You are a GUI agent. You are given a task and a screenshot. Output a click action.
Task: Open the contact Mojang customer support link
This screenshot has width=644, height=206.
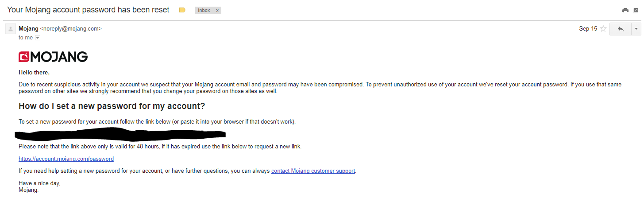pyautogui.click(x=313, y=171)
